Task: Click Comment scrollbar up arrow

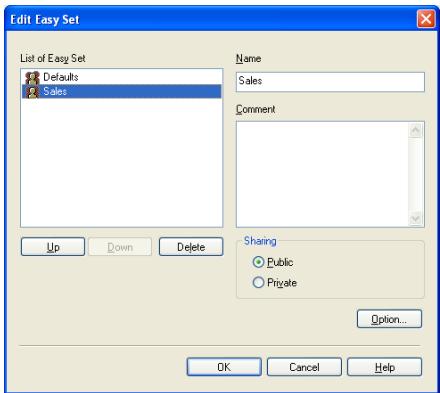Action: pyautogui.click(x=416, y=130)
